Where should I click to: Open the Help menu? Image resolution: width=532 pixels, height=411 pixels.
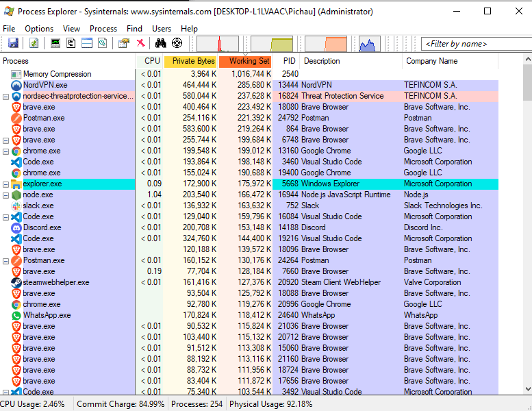tap(189, 29)
